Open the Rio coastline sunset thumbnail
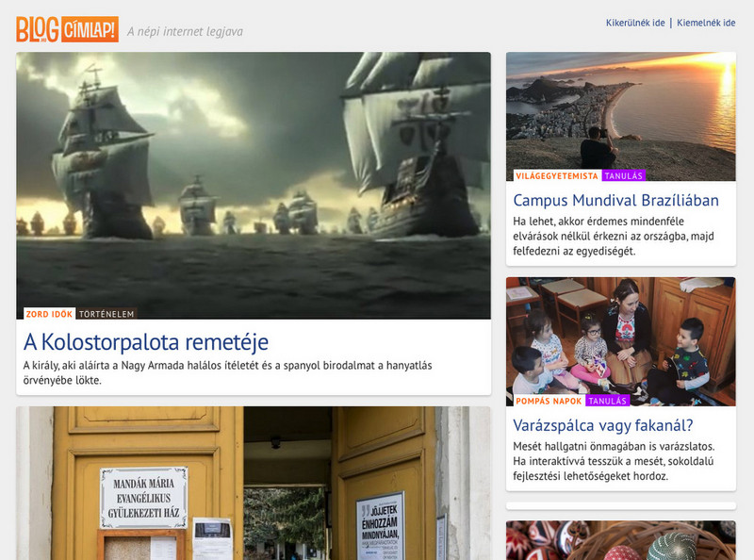The width and height of the screenshot is (754, 560). coord(621,116)
